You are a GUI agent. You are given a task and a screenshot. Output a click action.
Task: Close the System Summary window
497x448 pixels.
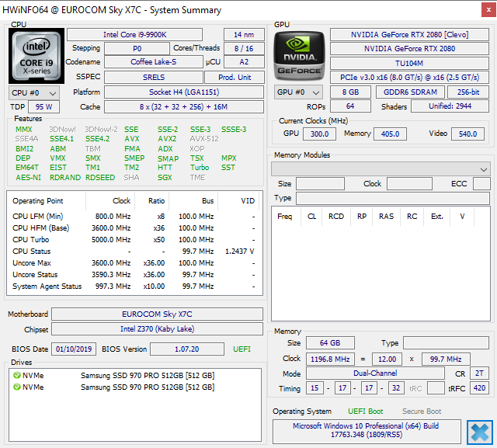coord(488,10)
